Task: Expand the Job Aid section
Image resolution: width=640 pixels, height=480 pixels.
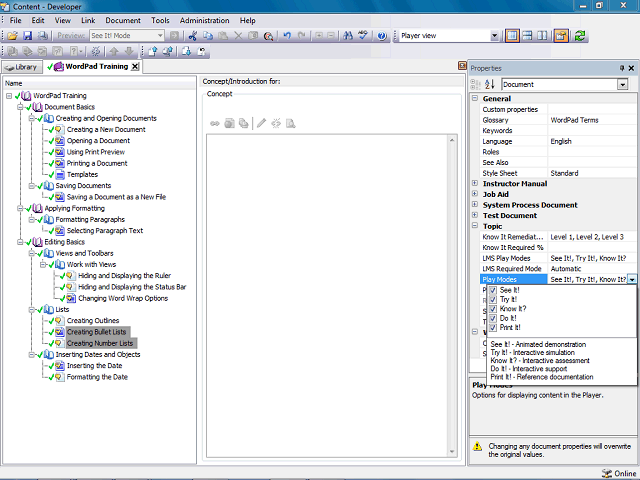Action: tap(475, 194)
